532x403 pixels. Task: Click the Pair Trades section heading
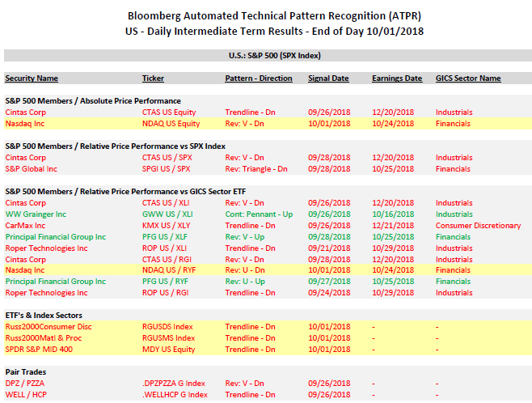click(26, 372)
